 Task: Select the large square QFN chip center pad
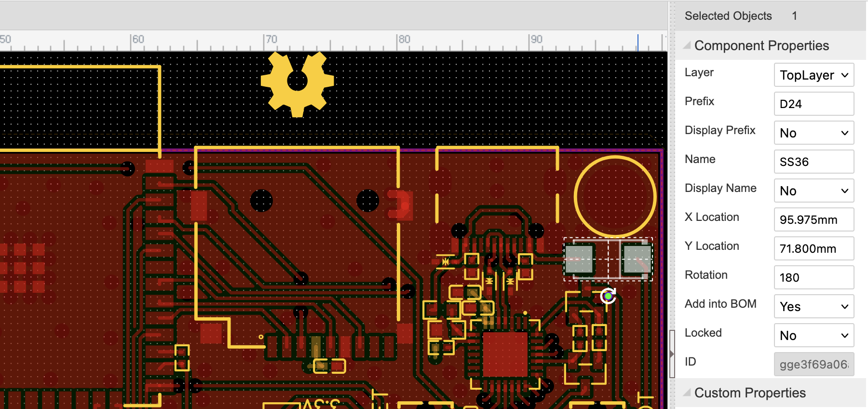click(x=505, y=354)
